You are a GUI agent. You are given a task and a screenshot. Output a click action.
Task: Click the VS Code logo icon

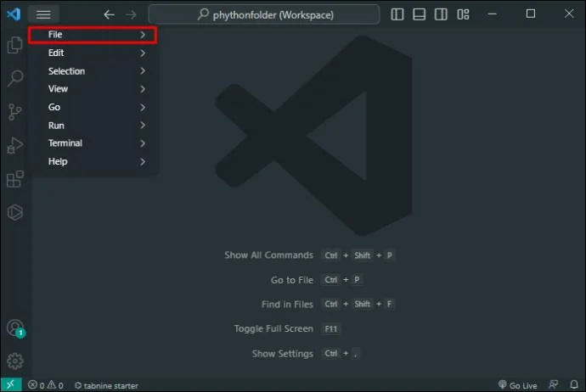(14, 14)
